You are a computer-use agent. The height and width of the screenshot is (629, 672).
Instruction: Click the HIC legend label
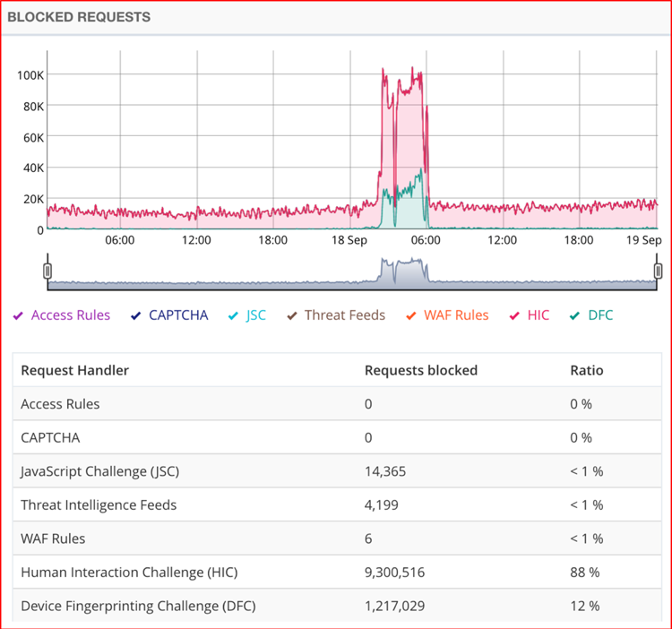click(538, 315)
